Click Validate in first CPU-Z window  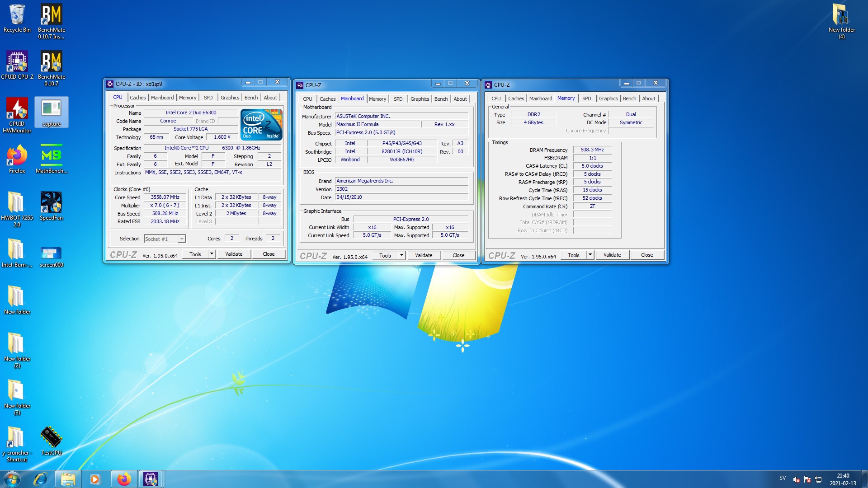coord(234,254)
